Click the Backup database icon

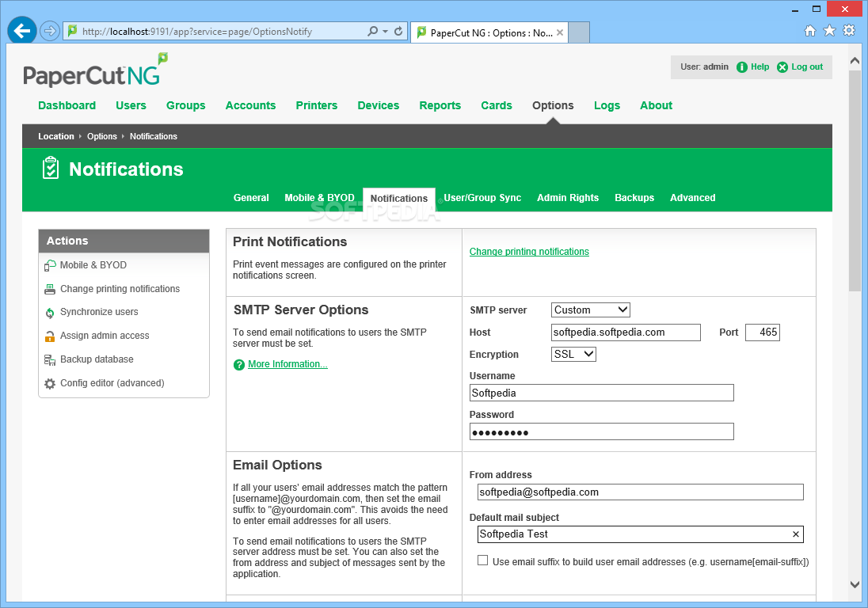tap(50, 359)
